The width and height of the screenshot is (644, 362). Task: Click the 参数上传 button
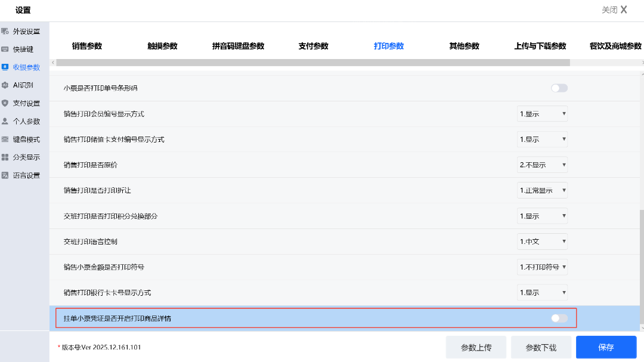coord(476,347)
